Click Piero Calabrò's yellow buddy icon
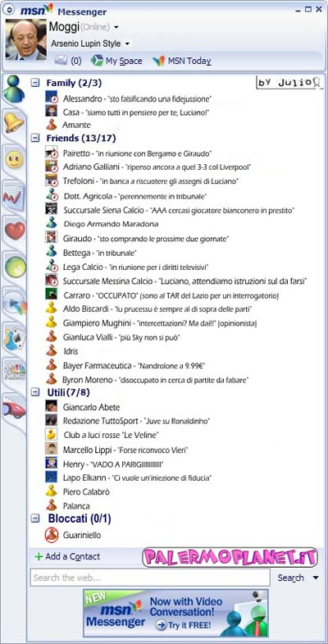This screenshot has width=328, height=644. tap(52, 491)
